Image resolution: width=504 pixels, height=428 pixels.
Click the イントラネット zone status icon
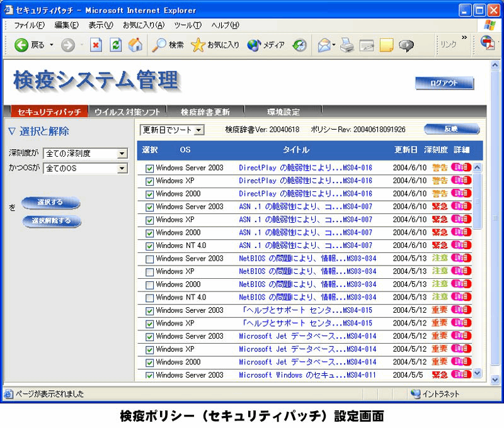tap(416, 393)
